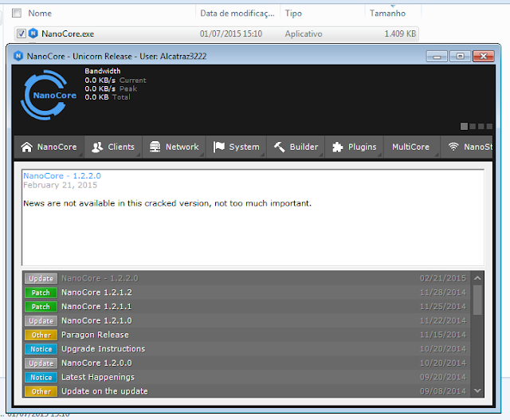Sort files by the Nome column header

click(40, 13)
